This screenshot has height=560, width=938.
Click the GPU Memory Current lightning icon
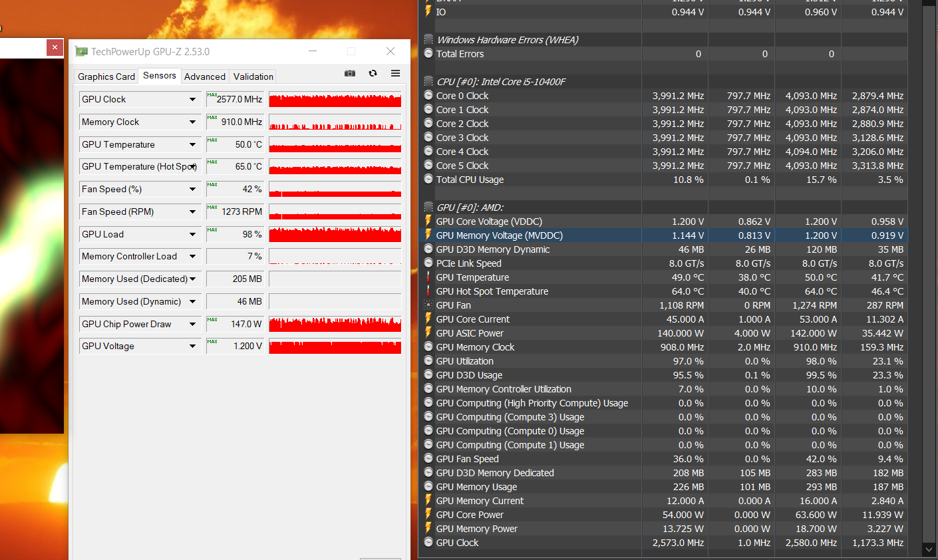(428, 501)
